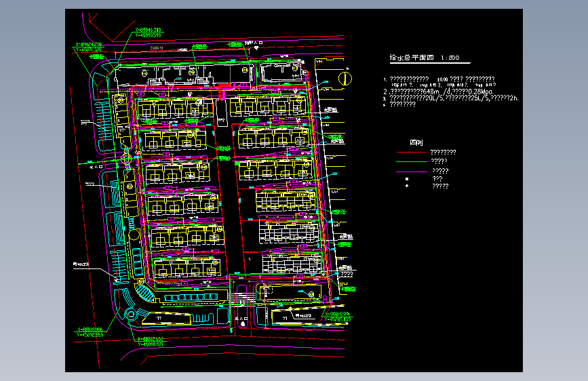Click note 2 mentioning 0.28Mpa
This screenshot has width=588, height=381.
(x=438, y=92)
